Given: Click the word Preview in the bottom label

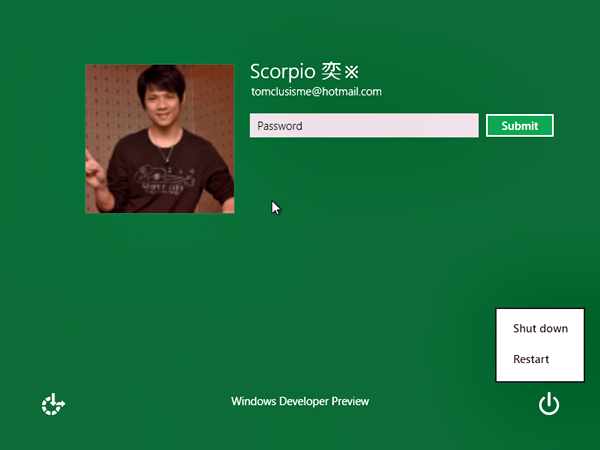Looking at the screenshot, I should pyautogui.click(x=349, y=401).
